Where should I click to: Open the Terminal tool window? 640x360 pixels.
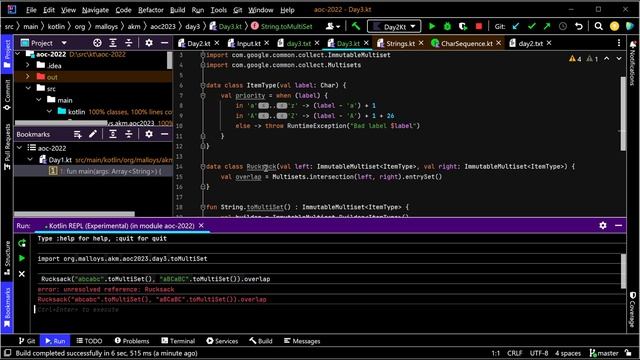coord(178,341)
